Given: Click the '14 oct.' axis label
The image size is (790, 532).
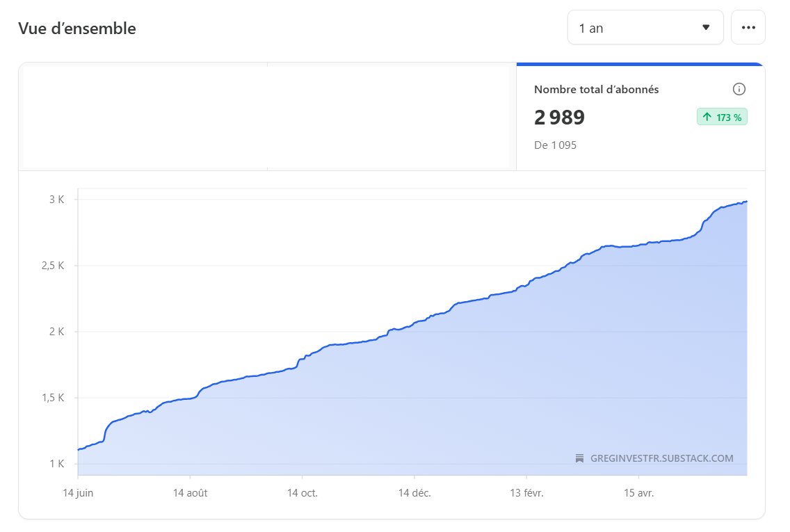Looking at the screenshot, I should click(303, 492).
